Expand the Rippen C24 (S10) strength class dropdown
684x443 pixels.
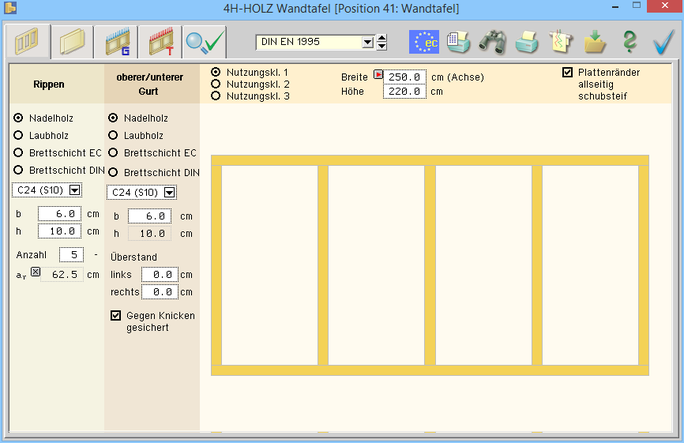point(75,189)
